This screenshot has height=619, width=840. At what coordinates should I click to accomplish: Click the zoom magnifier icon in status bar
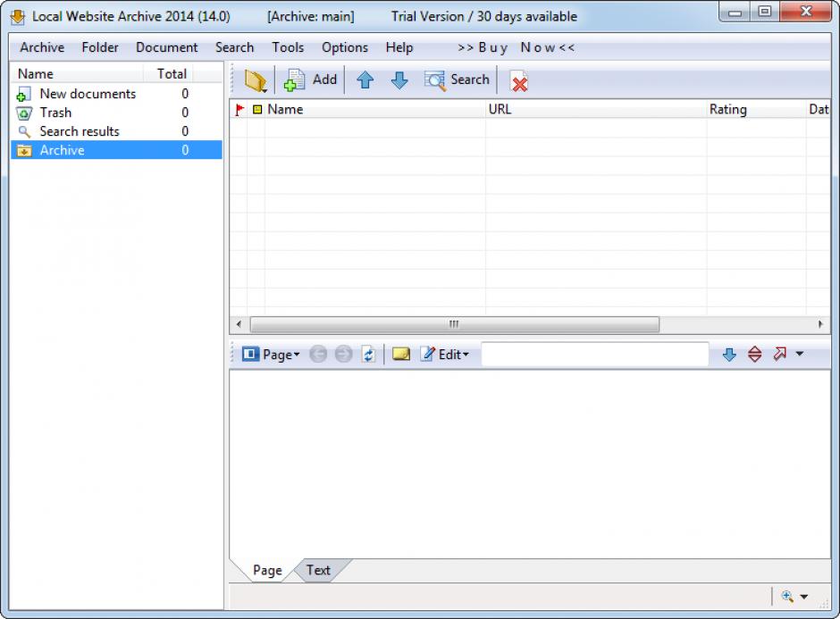[x=787, y=596]
